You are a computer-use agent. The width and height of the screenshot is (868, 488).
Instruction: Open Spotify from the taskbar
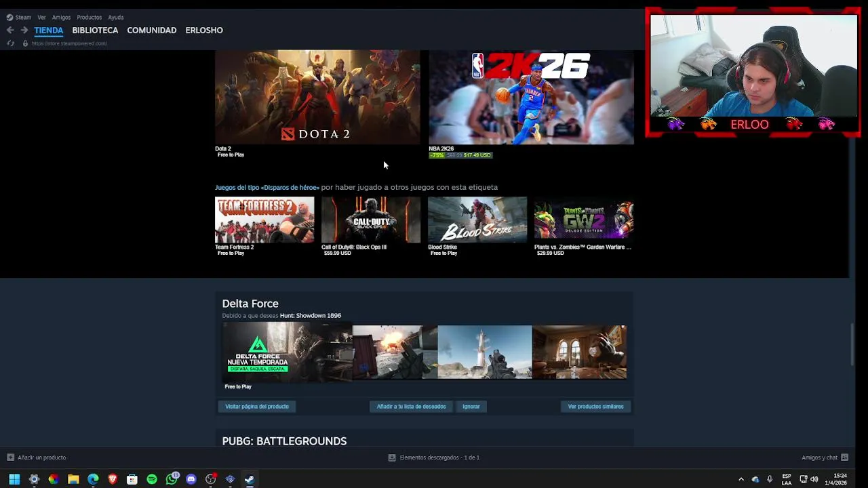coord(152,479)
